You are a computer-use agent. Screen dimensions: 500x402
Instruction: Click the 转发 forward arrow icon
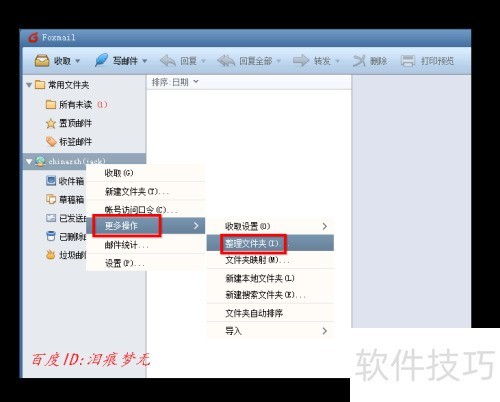[x=301, y=61]
